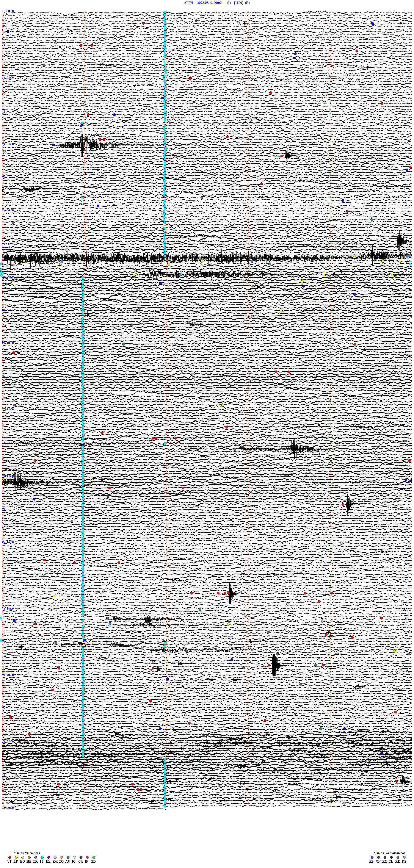414x868 pixels.
Task: Click the 22:00 time label
Action: click(10, 742)
